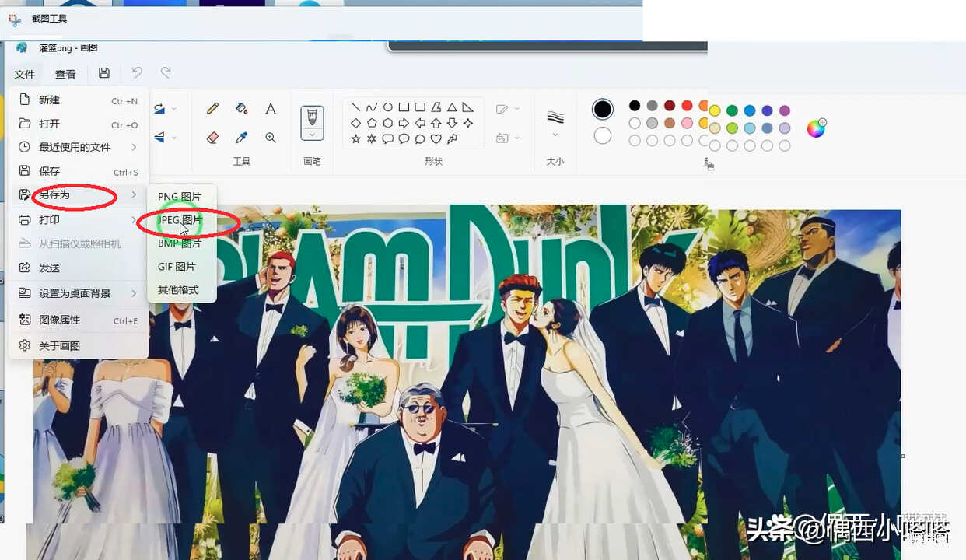Expand 最近使用的文件 submenu
The width and height of the screenshot is (966, 560).
[134, 147]
